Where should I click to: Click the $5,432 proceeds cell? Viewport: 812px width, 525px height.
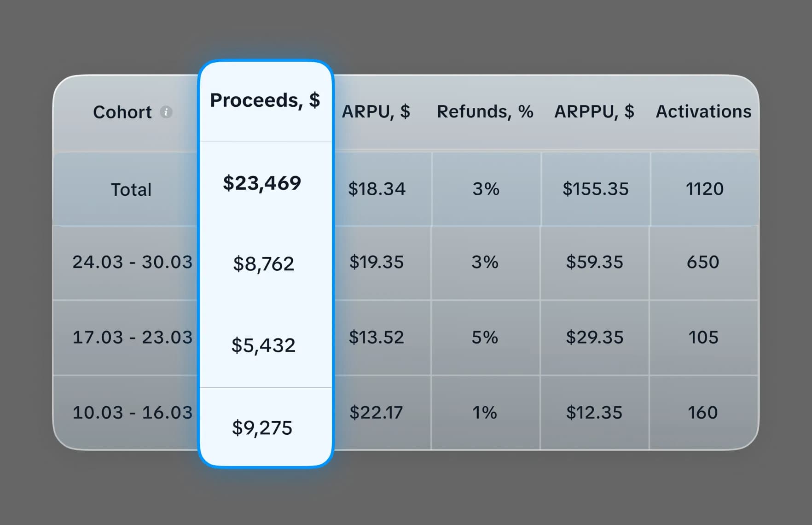(x=264, y=344)
